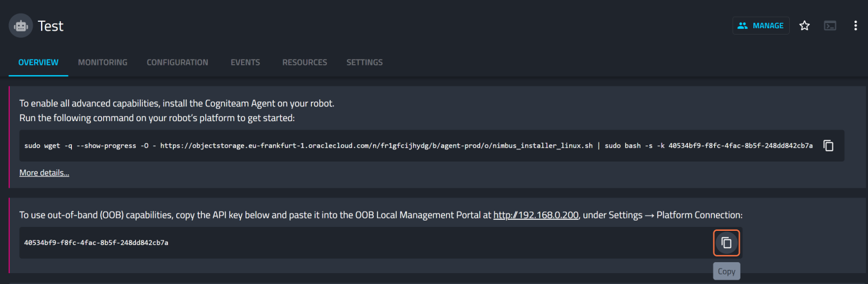This screenshot has width=868, height=284.
Task: Copy the OOB API key
Action: (726, 243)
